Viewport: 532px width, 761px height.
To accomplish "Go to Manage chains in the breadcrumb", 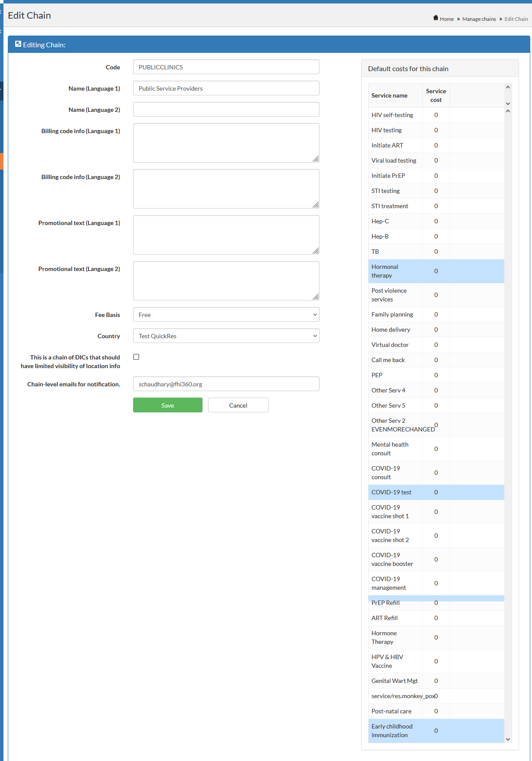I will coord(479,19).
